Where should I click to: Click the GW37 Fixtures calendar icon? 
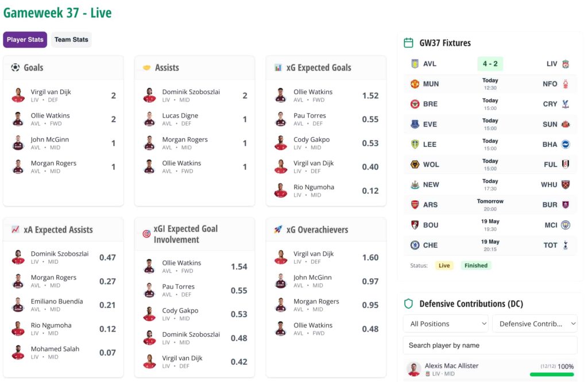pos(408,42)
